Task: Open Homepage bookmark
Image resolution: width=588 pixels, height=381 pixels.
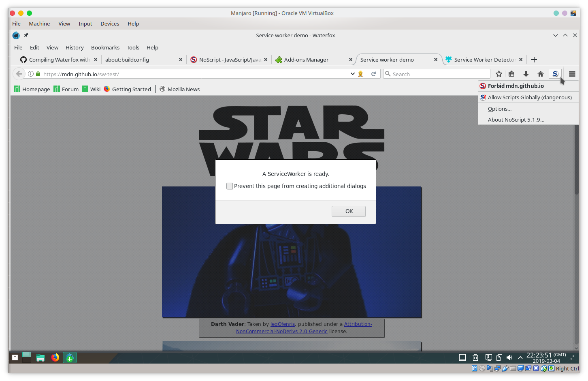Action: tap(32, 89)
